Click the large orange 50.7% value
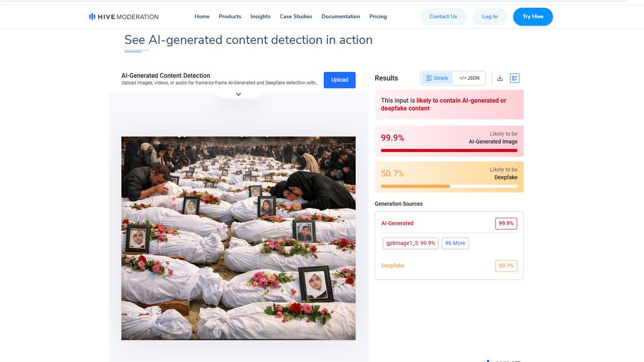This screenshot has width=644, height=362. pyautogui.click(x=392, y=174)
